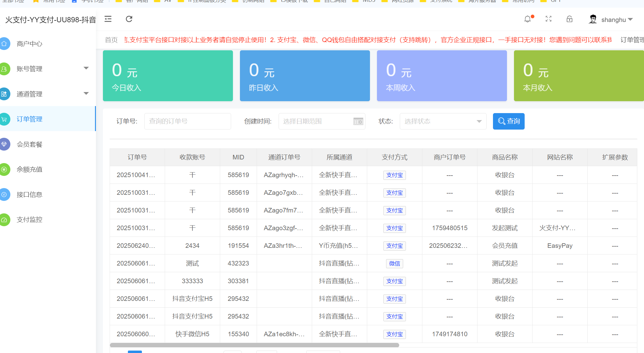Go to 商户中心 in sidebar

30,44
